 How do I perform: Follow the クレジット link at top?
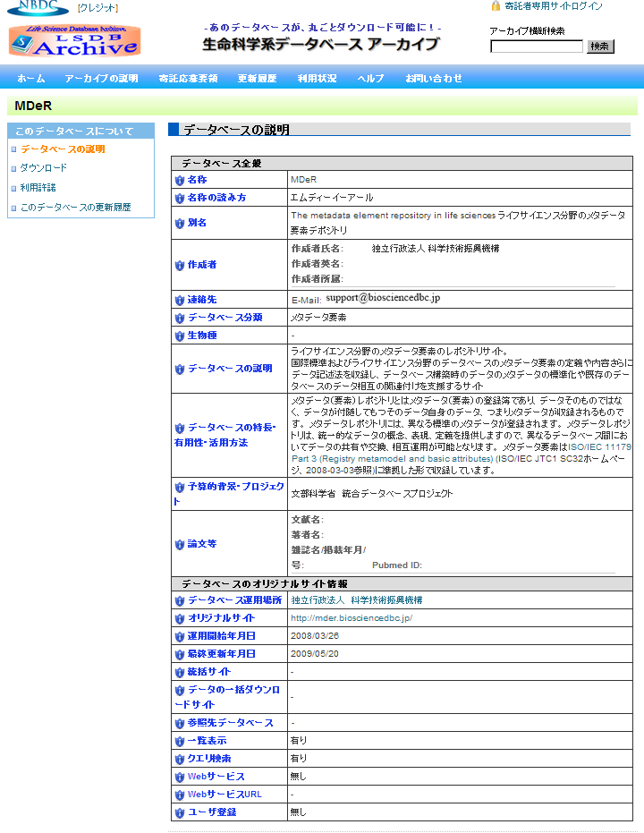[x=97, y=8]
